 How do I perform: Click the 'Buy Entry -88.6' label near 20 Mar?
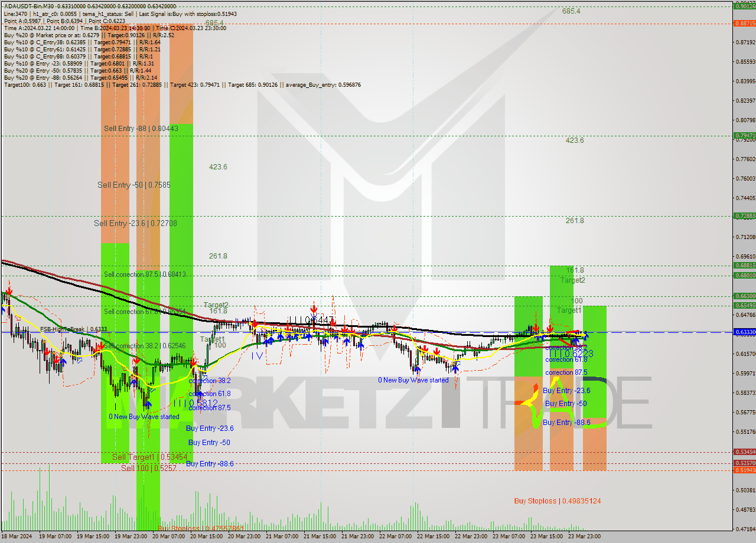[210, 464]
